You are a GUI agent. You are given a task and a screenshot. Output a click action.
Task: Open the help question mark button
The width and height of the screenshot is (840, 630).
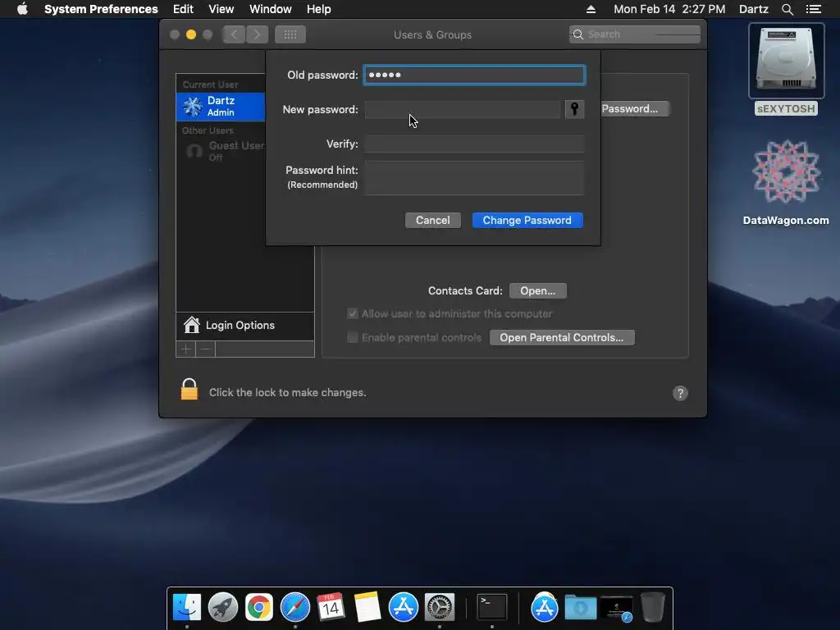pos(680,393)
